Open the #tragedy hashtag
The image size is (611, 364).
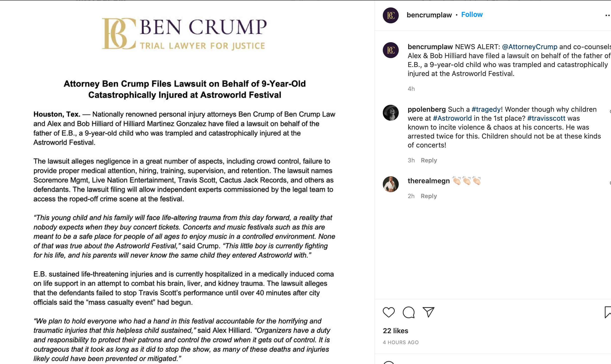coord(486,109)
